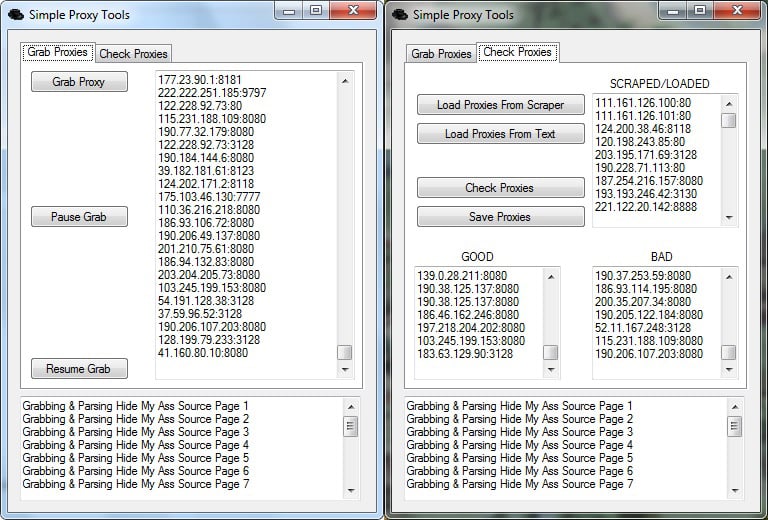This screenshot has height=520, width=768.
Task: Click the app icon in right window title bar
Action: [400, 15]
